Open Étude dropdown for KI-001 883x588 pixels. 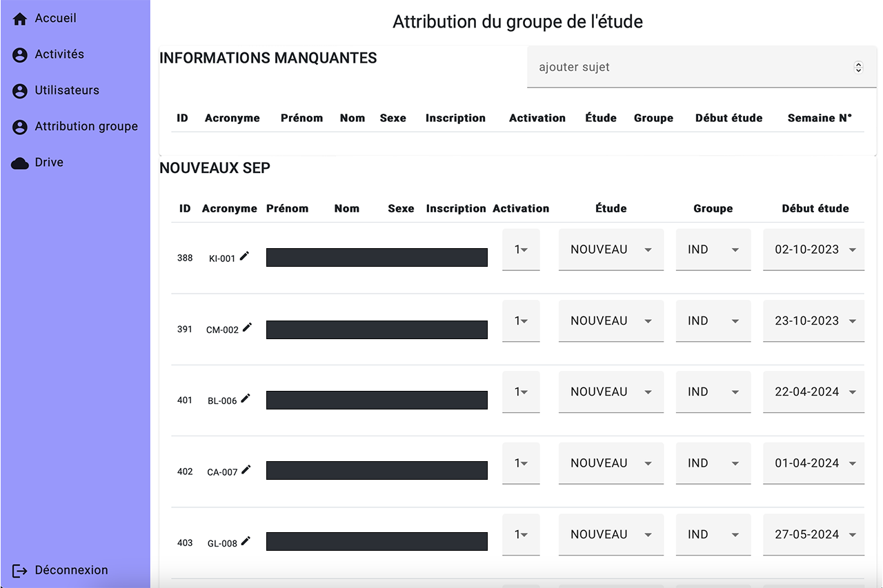tap(611, 250)
